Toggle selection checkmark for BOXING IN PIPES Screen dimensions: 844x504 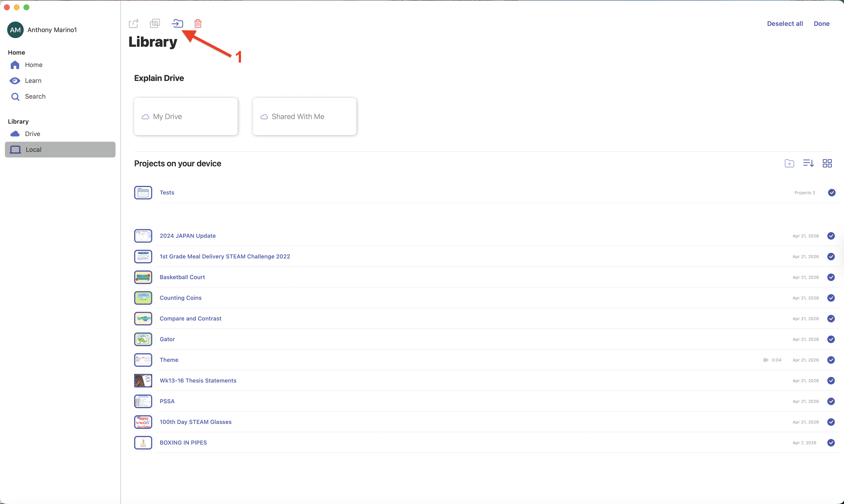click(x=831, y=442)
